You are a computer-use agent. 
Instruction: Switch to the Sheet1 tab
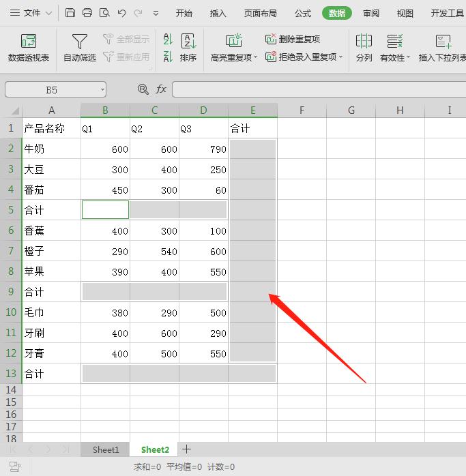click(106, 449)
